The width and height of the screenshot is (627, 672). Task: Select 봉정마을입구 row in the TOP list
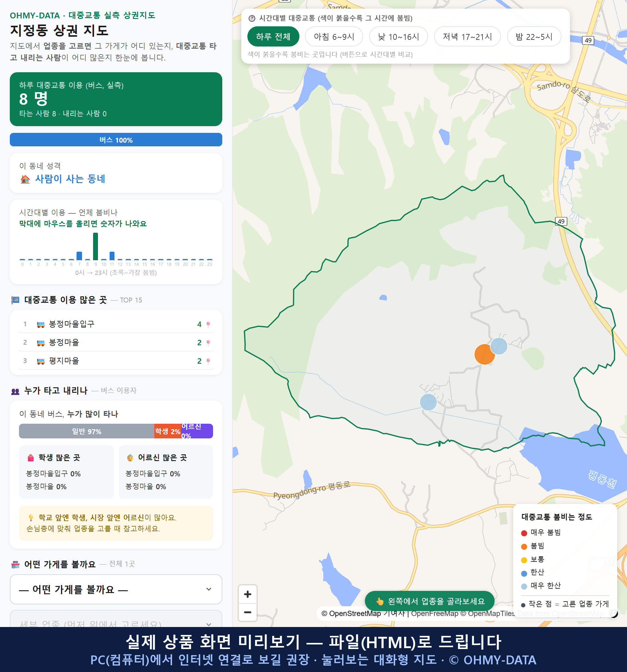[116, 324]
